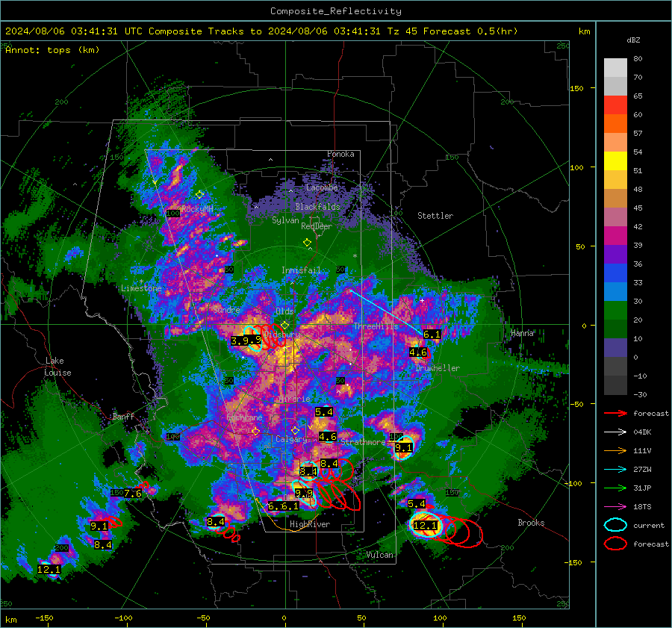Click the 'Forecast 0.5(hr)' header text
The width and height of the screenshot is (672, 628).
coord(470,31)
